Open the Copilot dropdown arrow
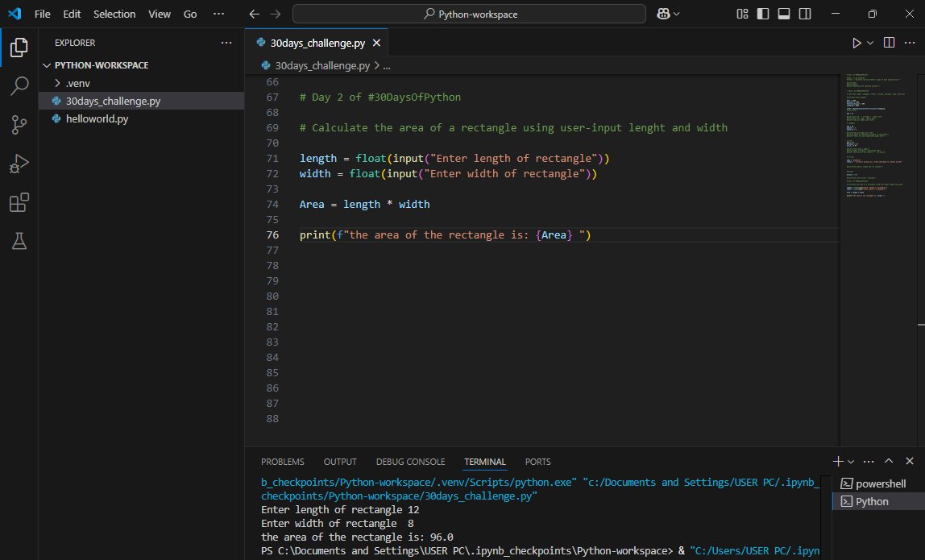Screen dimensions: 925x560 click(x=676, y=14)
